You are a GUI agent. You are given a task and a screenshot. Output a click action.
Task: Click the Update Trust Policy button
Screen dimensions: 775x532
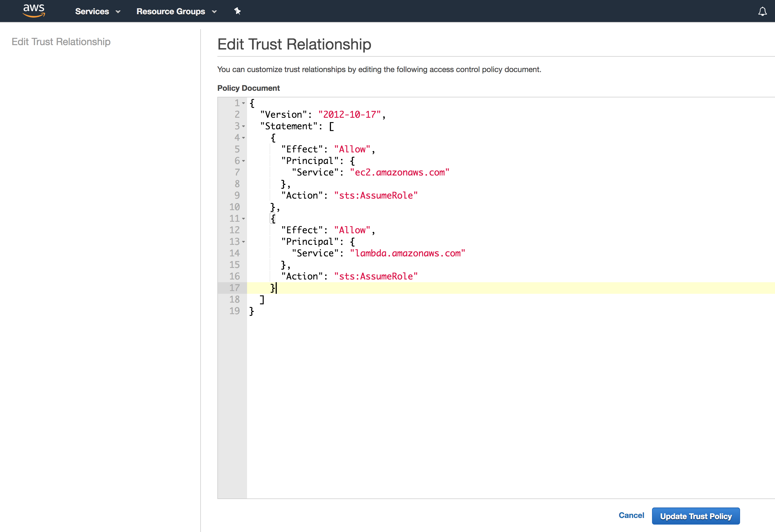(x=696, y=516)
